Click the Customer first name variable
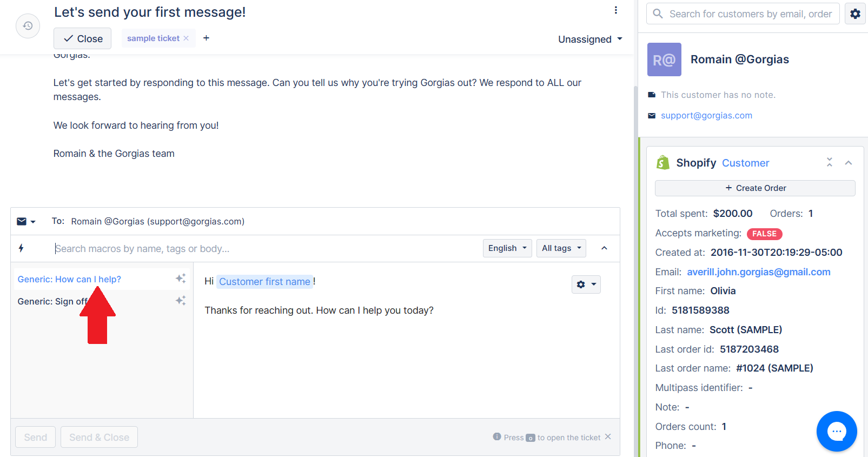Screen dimensions: 868x457 click(x=264, y=282)
